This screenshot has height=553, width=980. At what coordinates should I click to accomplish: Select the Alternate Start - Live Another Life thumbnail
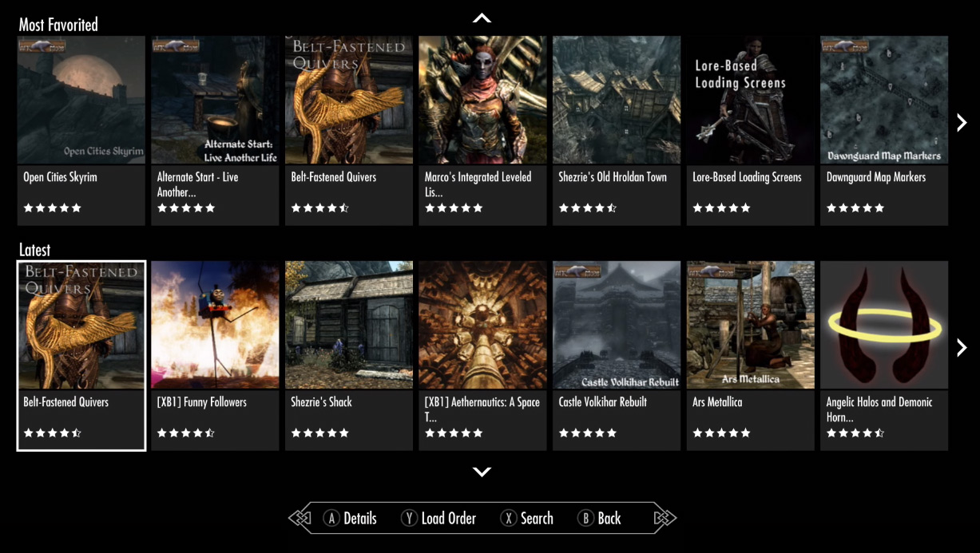point(215,100)
